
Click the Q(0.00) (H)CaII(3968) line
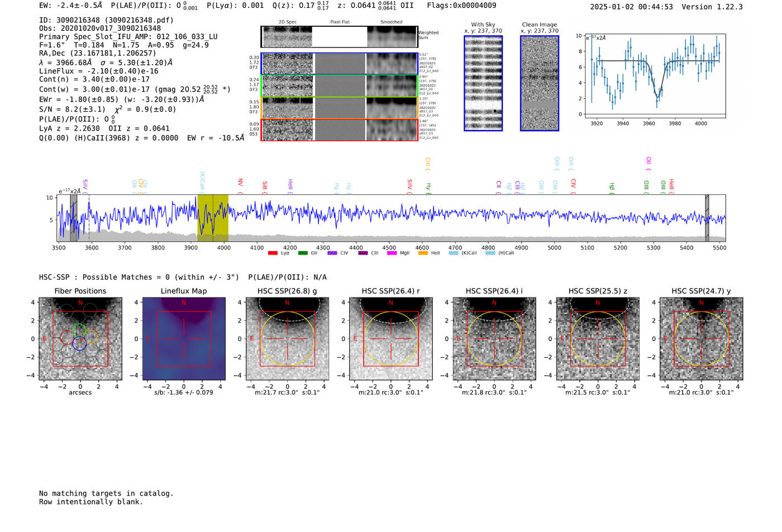142,138
